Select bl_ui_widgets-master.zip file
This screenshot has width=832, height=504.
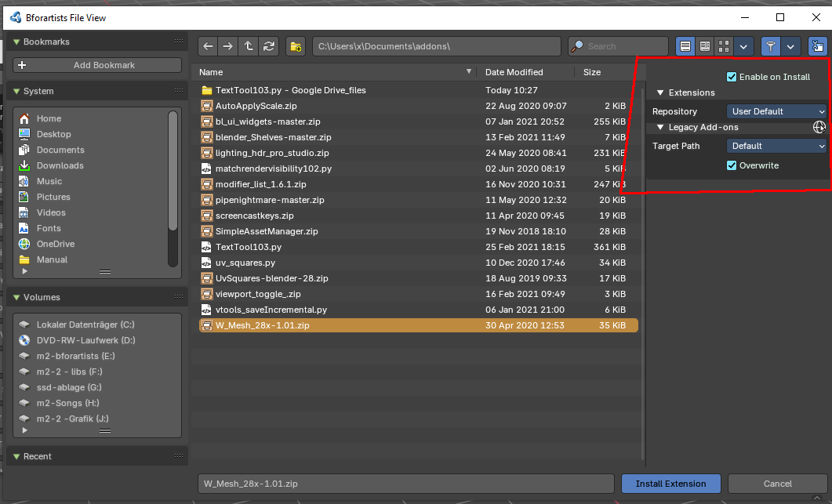[419, 121]
